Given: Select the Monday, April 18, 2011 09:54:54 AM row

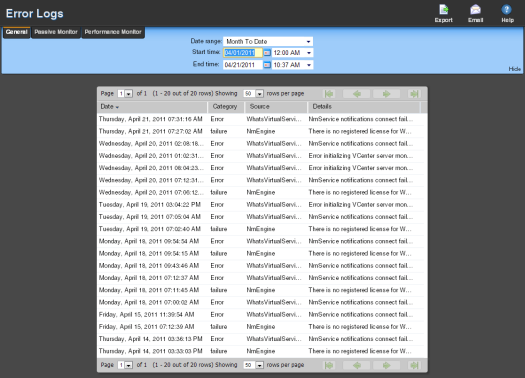Looking at the screenshot, I should click(260, 241).
